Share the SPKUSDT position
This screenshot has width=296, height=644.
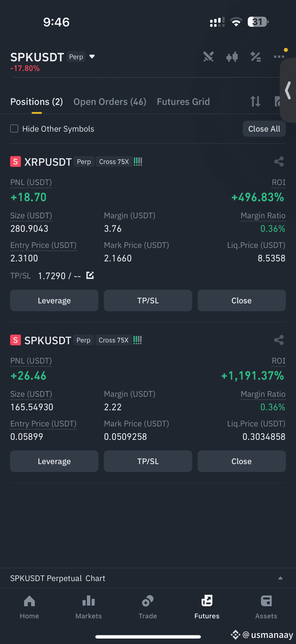(x=279, y=340)
